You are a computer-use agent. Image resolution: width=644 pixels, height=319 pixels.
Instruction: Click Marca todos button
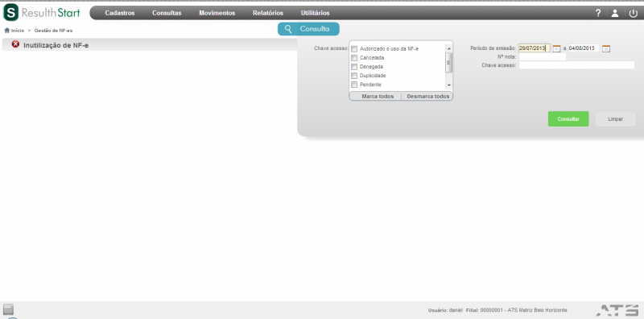(378, 96)
